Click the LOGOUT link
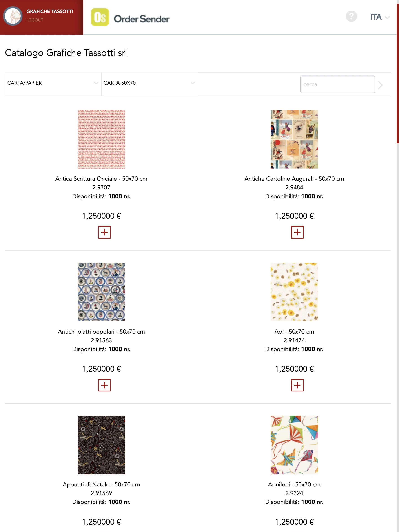The image size is (399, 532). tap(35, 20)
